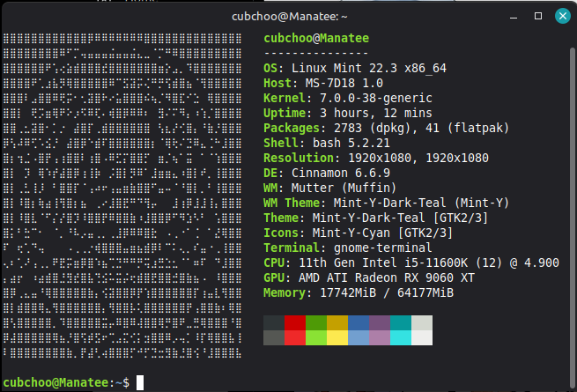Click the Icons: Mint-Y-Cyan line
The height and width of the screenshot is (392, 577).
click(358, 233)
